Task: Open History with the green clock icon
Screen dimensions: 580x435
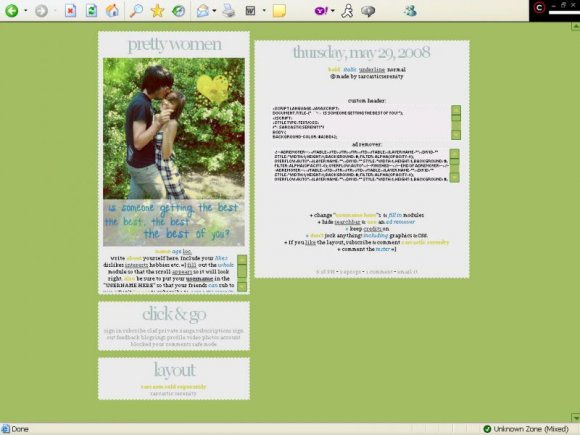Action: click(178, 11)
